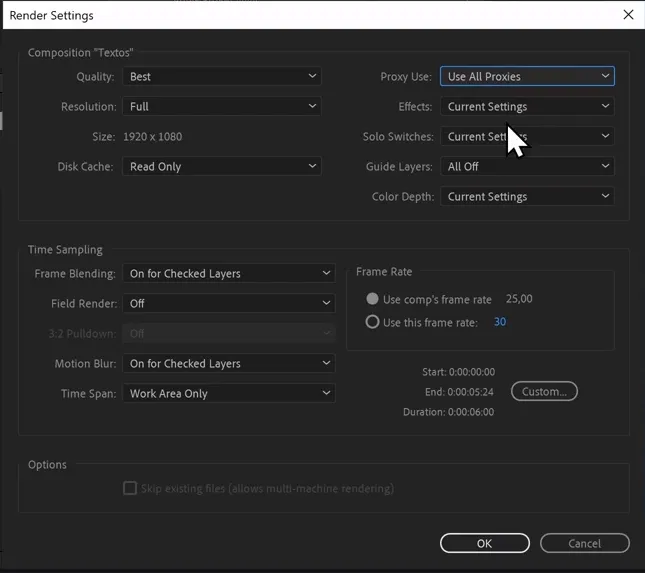This screenshot has width=645, height=573.
Task: Expand the Field Render dropdown
Action: pyautogui.click(x=229, y=304)
